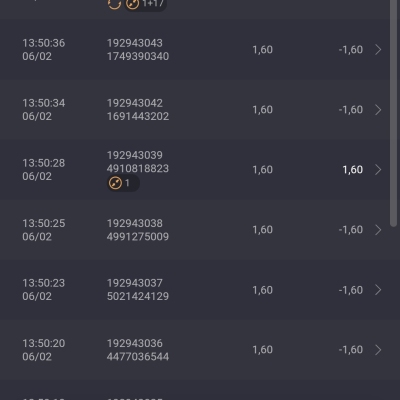Select round ID 5021424129
The image size is (400, 400).
[x=138, y=296]
